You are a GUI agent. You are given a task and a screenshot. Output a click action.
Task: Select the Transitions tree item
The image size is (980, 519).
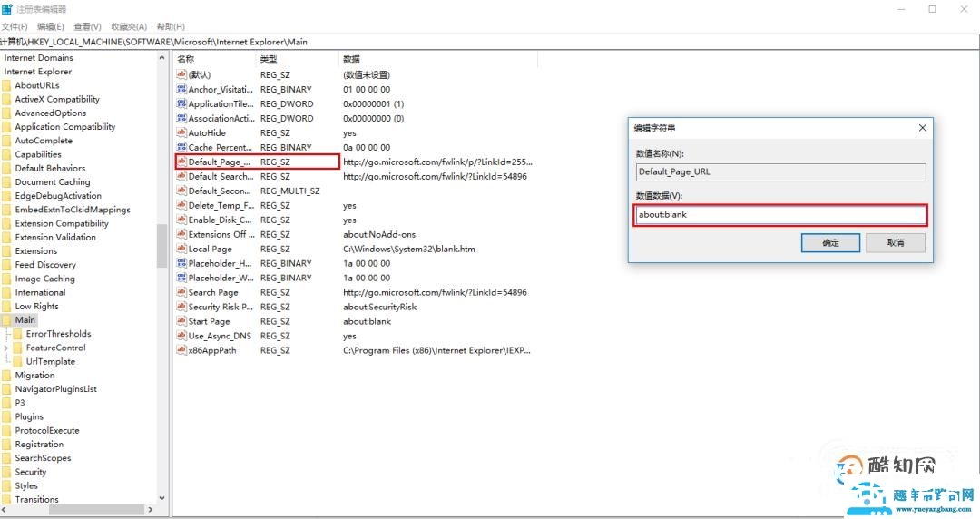pos(37,500)
